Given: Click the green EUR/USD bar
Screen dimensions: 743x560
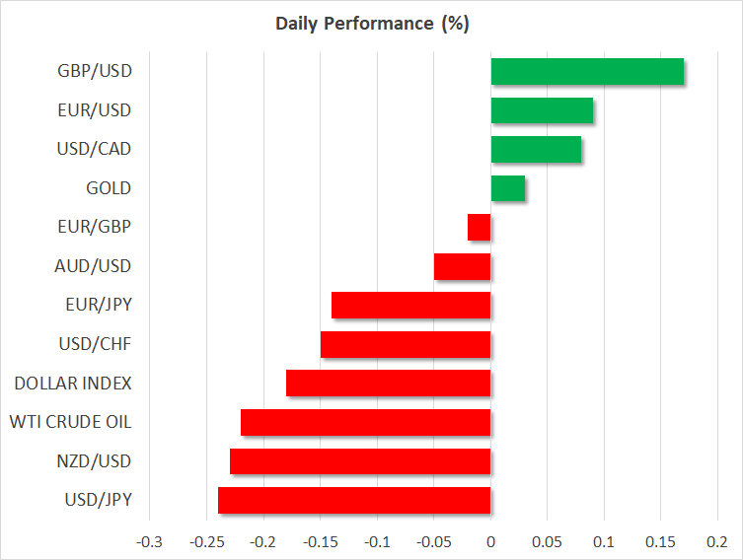Looking at the screenshot, I should click(542, 110).
